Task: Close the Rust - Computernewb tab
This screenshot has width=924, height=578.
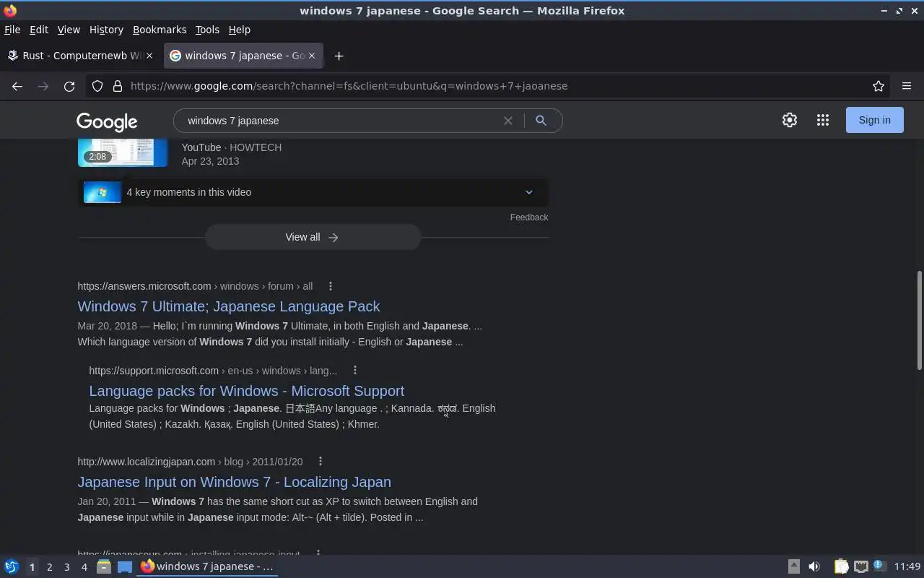Action: coord(149,56)
